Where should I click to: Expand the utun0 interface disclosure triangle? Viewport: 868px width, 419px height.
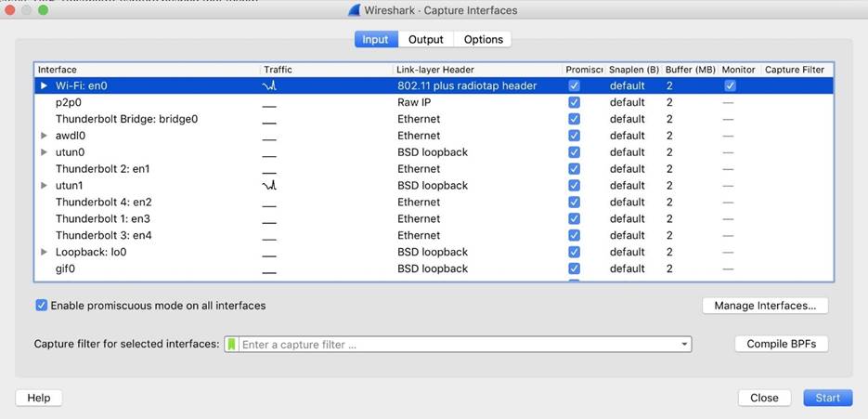pos(44,152)
